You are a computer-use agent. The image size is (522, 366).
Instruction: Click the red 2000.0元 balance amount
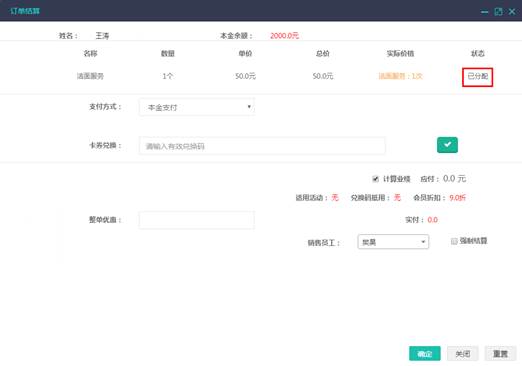[x=284, y=36]
